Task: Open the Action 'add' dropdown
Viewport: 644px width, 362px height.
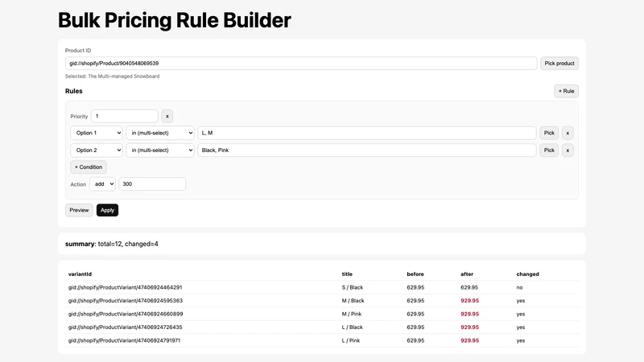Action: [102, 184]
